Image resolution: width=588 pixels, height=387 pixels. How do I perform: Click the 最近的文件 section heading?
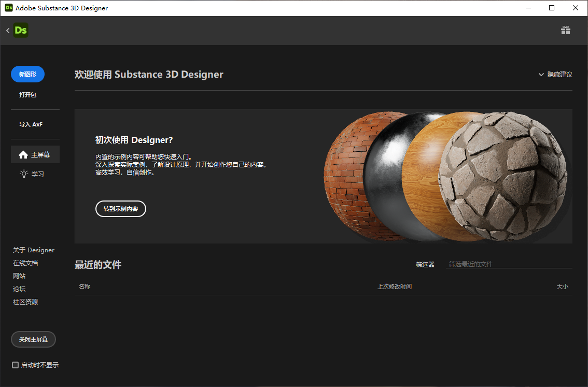[x=98, y=265]
